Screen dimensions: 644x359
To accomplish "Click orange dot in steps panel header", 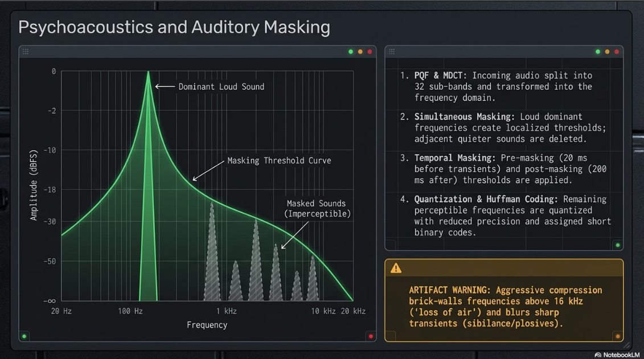I will pyautogui.click(x=607, y=52).
